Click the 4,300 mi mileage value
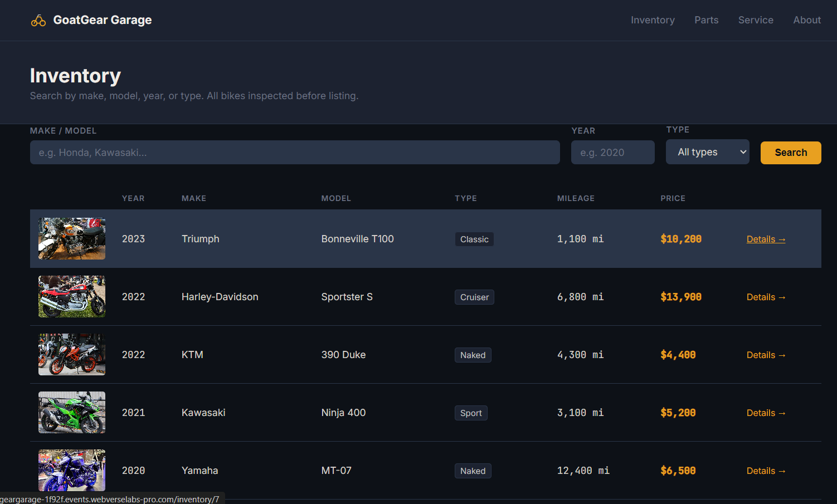This screenshot has height=504, width=837. point(581,355)
